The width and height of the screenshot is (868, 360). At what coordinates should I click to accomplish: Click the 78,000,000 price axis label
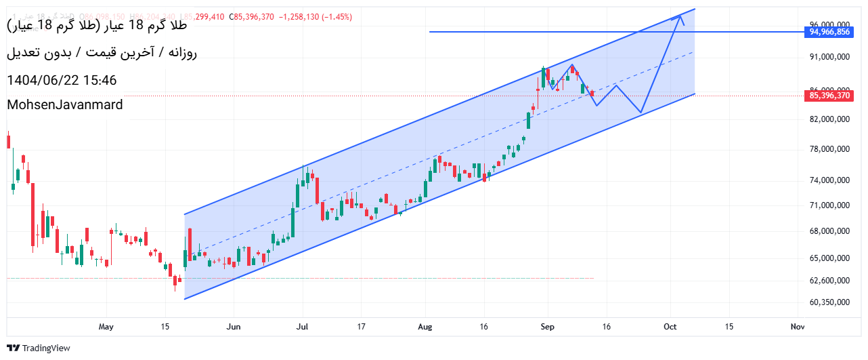[829, 149]
